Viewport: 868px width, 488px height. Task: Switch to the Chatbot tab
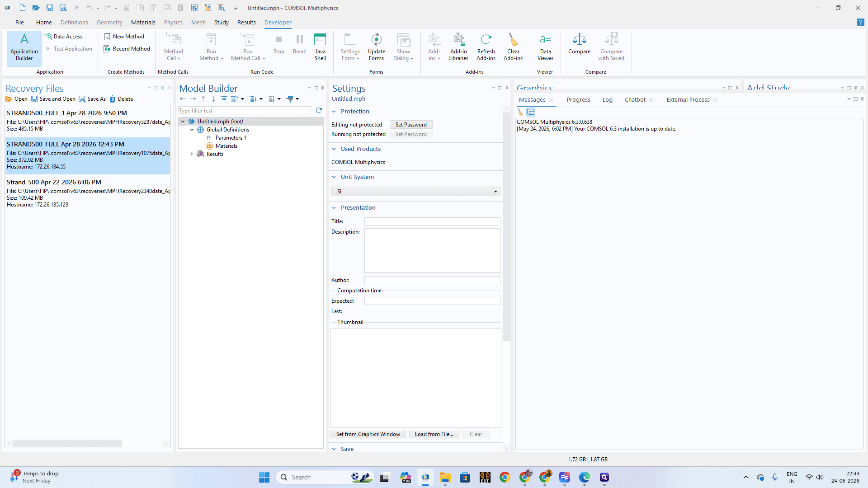click(x=635, y=100)
